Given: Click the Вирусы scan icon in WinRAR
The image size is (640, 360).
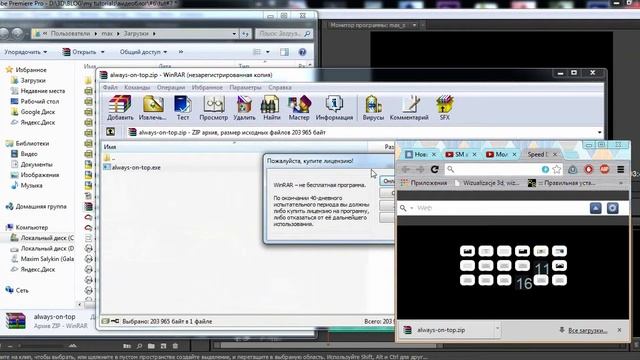Looking at the screenshot, I should pyautogui.click(x=373, y=107).
